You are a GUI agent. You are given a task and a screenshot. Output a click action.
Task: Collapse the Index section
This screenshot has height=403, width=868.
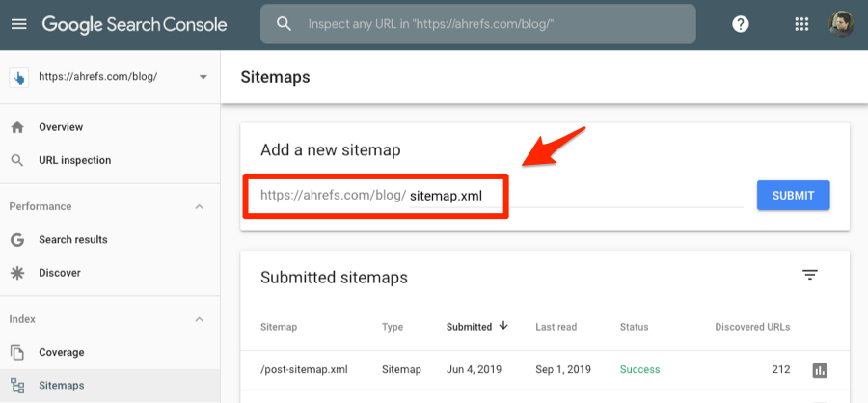pyautogui.click(x=200, y=319)
